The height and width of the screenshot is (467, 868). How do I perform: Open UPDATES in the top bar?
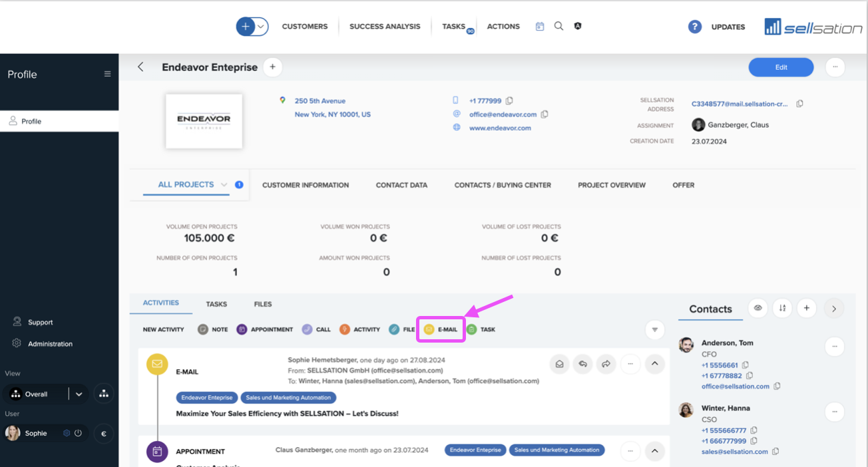point(728,27)
